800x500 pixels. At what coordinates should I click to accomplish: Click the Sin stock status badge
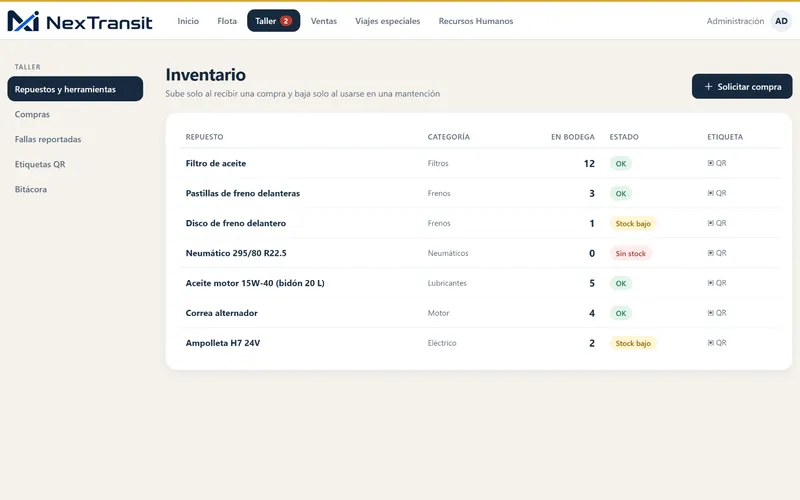click(631, 253)
